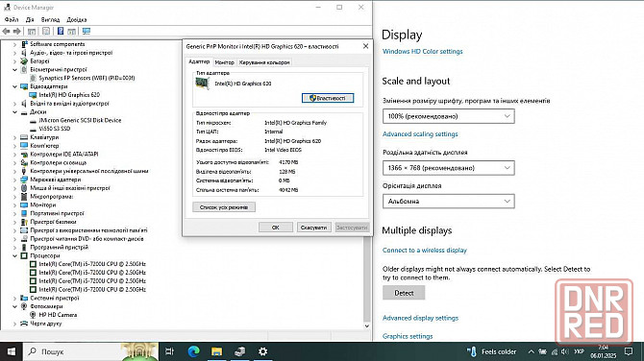Open Microsoft Edge from the taskbar
644x361 pixels.
click(193, 351)
